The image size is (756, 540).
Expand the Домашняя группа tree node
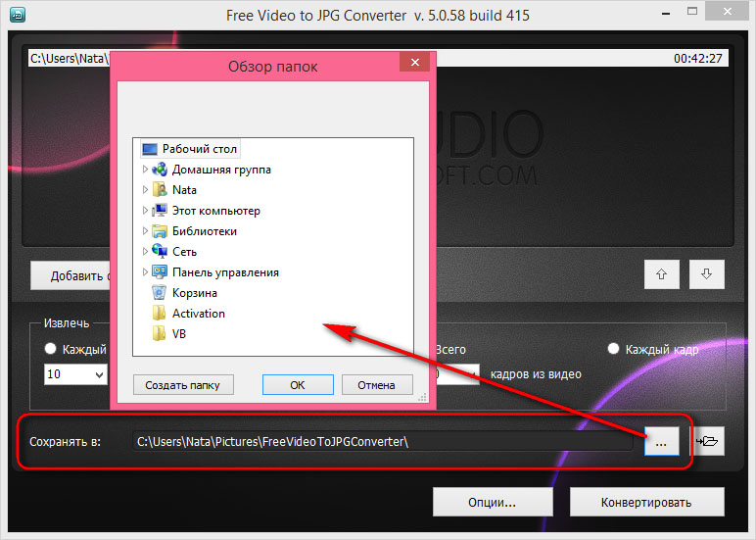coord(145,170)
